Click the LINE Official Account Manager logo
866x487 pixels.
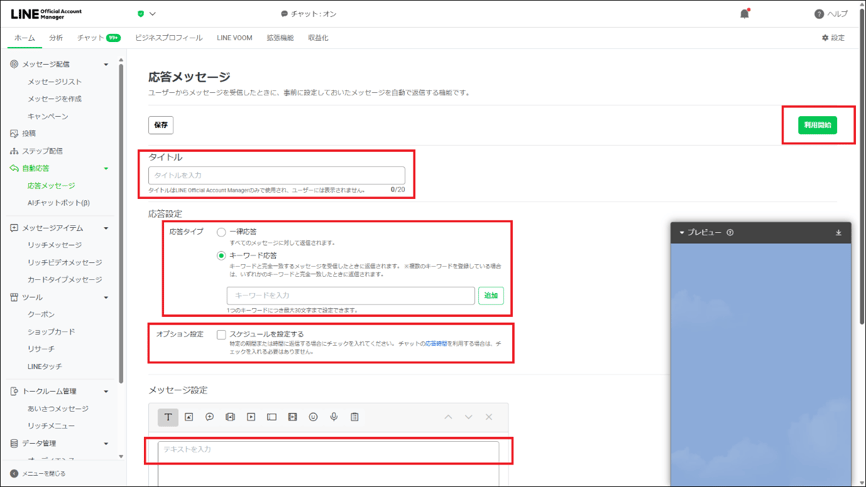click(x=46, y=14)
